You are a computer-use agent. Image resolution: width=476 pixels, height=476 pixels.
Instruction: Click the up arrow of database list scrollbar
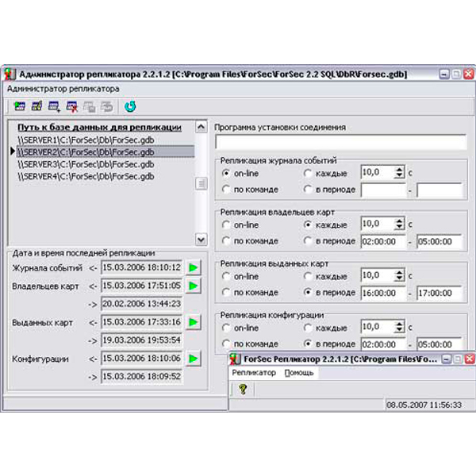pyautogui.click(x=202, y=125)
